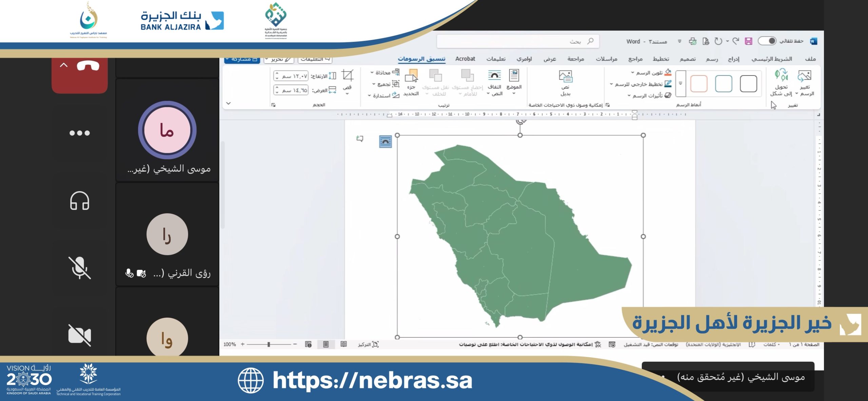Viewport: 868px width, 401px height.
Task: Expand the Graphics Fill (تلوين الرسم) dropdown
Action: 633,73
